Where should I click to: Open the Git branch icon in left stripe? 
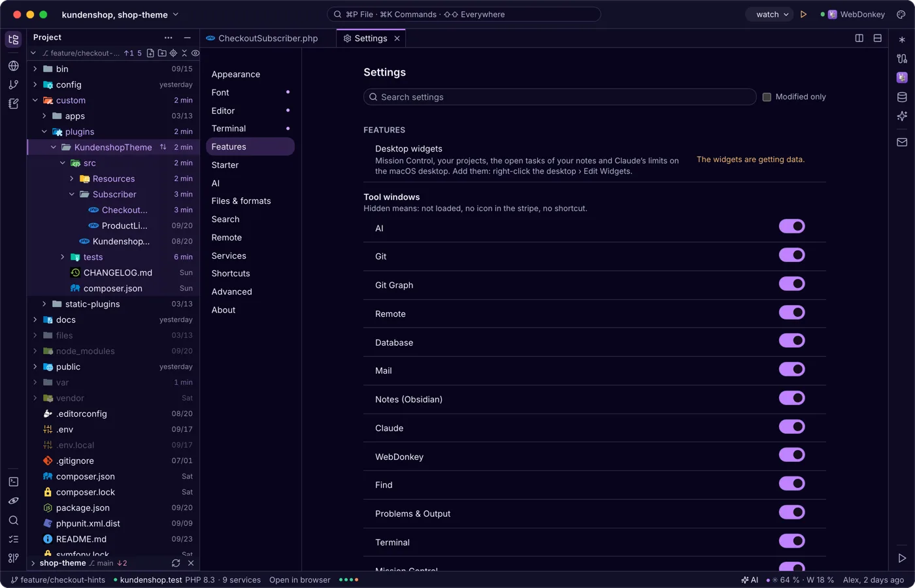(13, 84)
